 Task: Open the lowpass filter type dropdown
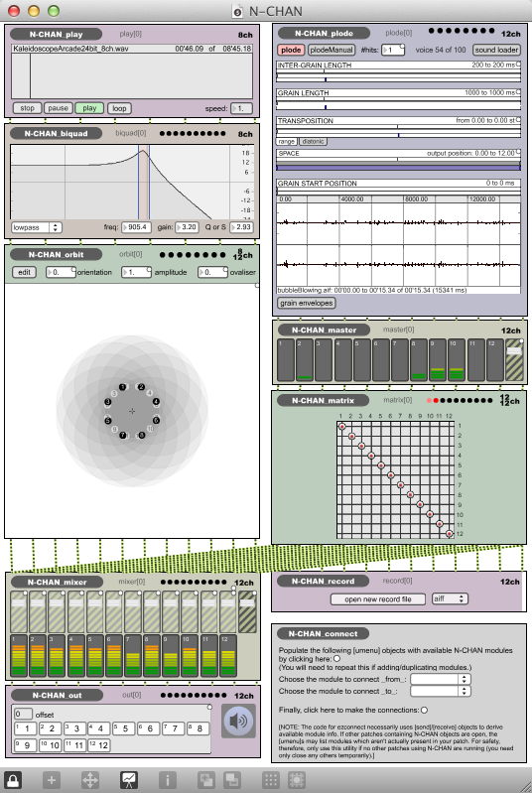pos(37,227)
